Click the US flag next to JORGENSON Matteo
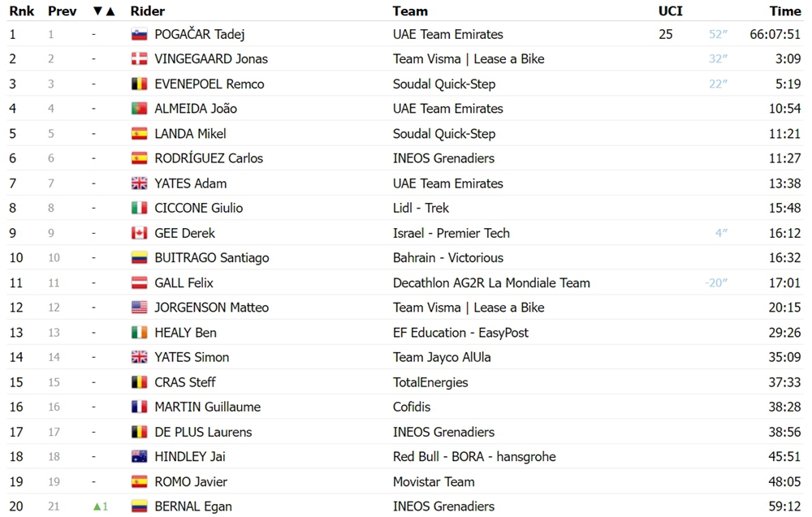This screenshot has width=812, height=517. click(x=140, y=308)
